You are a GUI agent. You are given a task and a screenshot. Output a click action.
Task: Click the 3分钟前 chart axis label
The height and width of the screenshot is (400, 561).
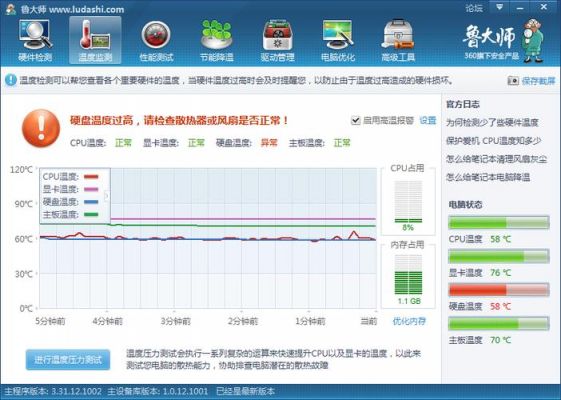[x=175, y=321]
